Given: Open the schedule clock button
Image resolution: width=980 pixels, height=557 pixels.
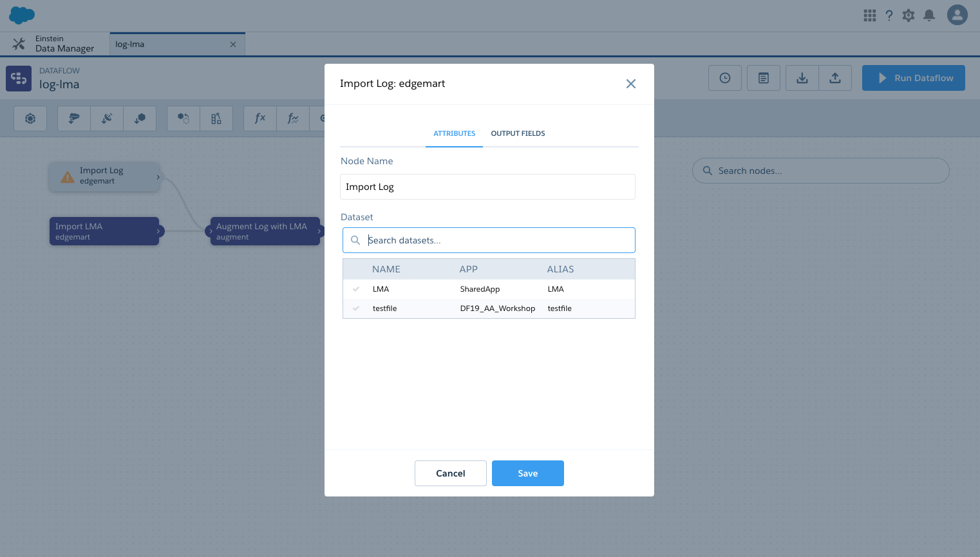Looking at the screenshot, I should click(x=725, y=78).
